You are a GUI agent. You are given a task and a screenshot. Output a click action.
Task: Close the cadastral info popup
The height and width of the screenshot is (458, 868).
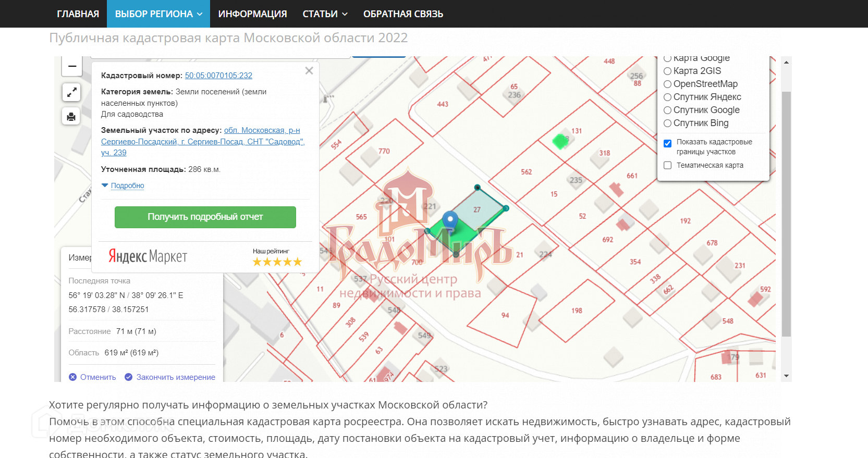pyautogui.click(x=309, y=71)
